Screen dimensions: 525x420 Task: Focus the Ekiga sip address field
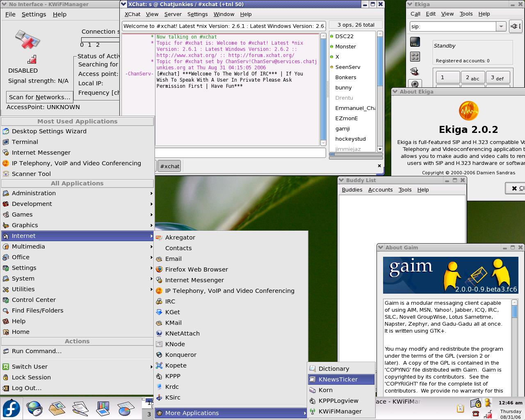[x=453, y=26]
